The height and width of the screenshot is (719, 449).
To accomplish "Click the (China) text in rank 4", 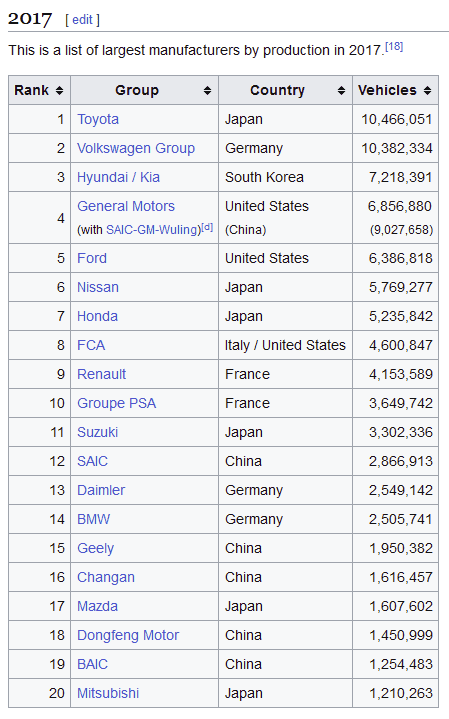I will coord(245,230).
